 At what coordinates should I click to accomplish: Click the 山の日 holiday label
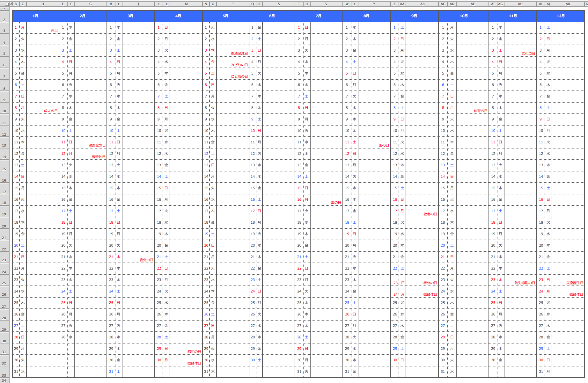(384, 145)
